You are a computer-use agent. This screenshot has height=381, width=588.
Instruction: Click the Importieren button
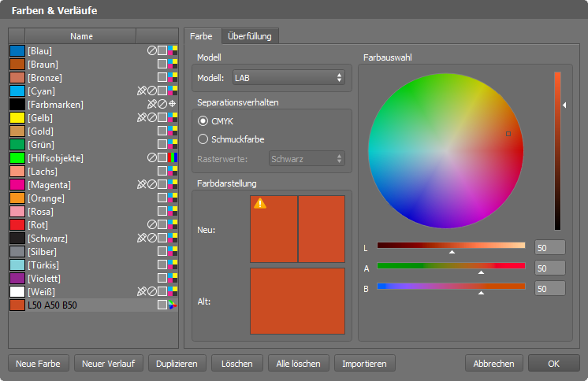pos(364,364)
